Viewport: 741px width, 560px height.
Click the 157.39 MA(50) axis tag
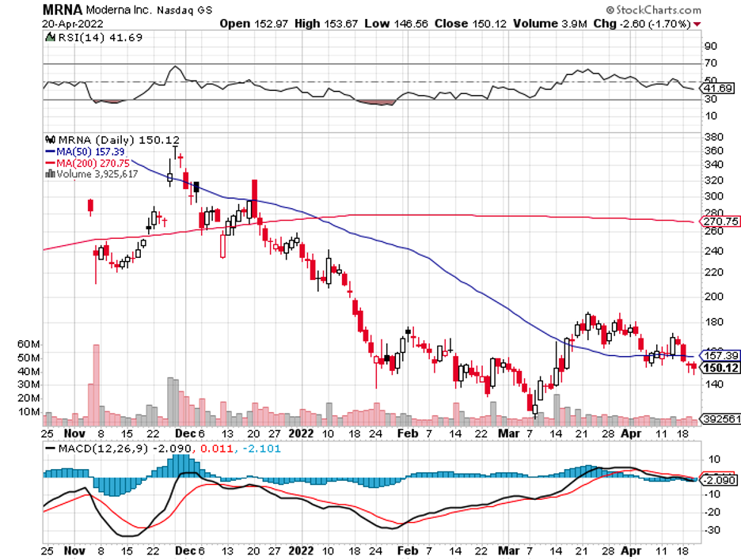[x=720, y=356]
